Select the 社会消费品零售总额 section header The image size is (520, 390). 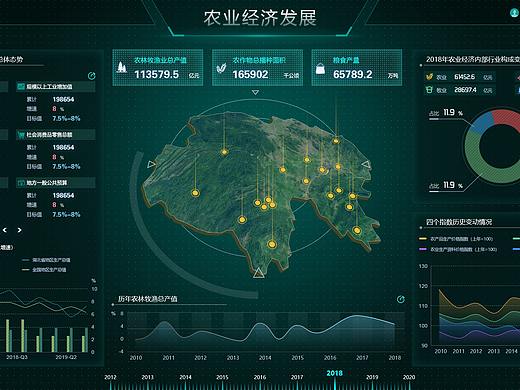pyautogui.click(x=56, y=135)
